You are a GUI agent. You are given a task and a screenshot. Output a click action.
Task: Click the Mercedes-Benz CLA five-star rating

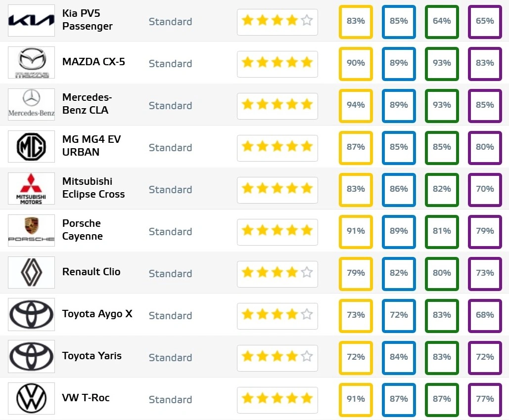pos(277,105)
